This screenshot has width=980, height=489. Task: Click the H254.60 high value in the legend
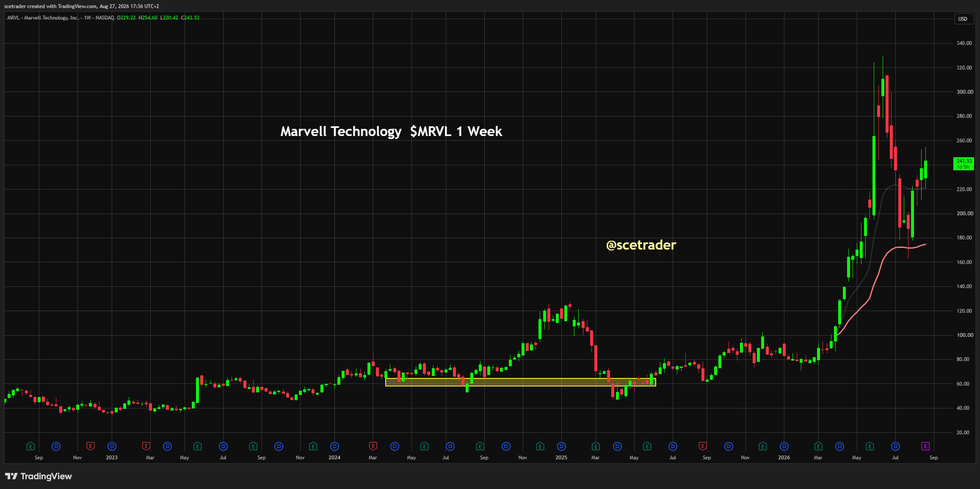point(148,18)
